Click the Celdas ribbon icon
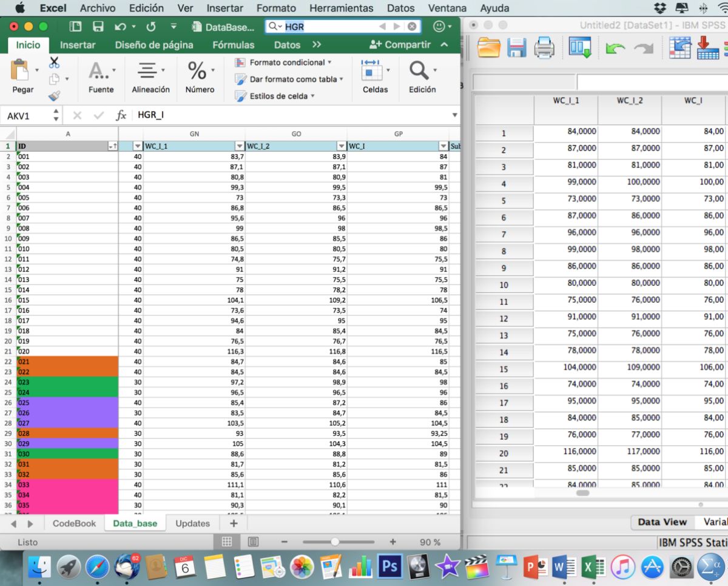Viewport: 728px width, 586px height. (374, 73)
